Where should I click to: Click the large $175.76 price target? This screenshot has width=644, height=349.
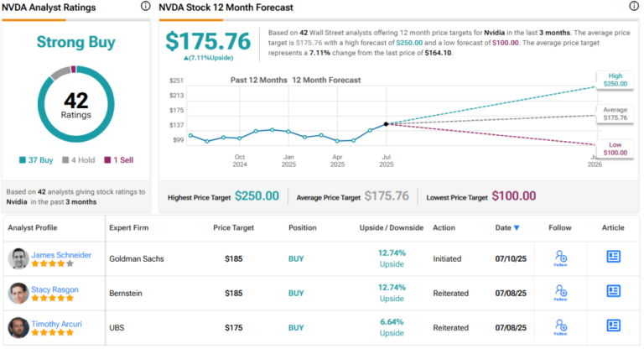(208, 41)
